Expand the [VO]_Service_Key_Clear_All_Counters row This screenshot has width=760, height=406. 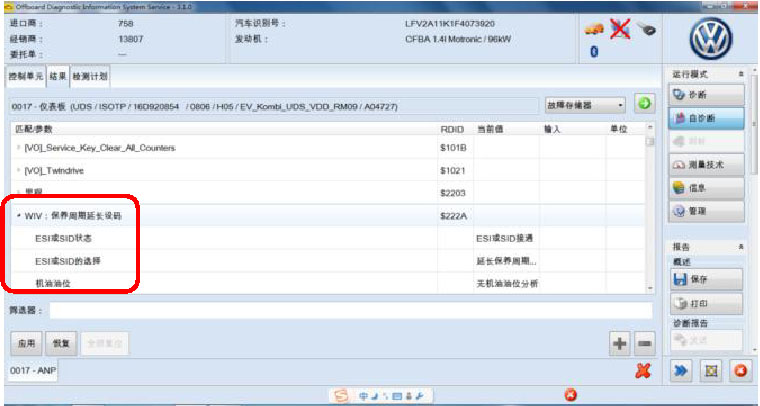click(19, 148)
